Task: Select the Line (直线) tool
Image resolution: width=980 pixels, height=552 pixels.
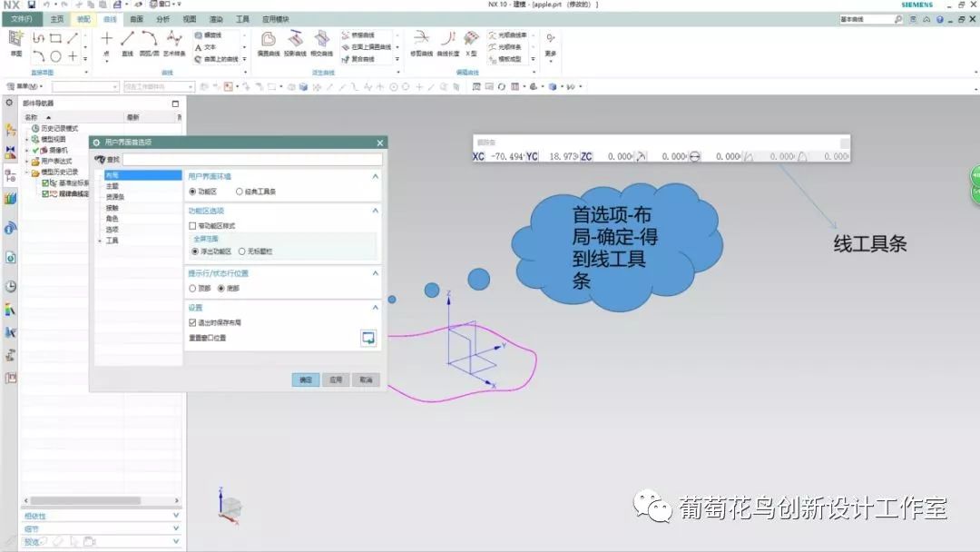Action: (x=128, y=44)
